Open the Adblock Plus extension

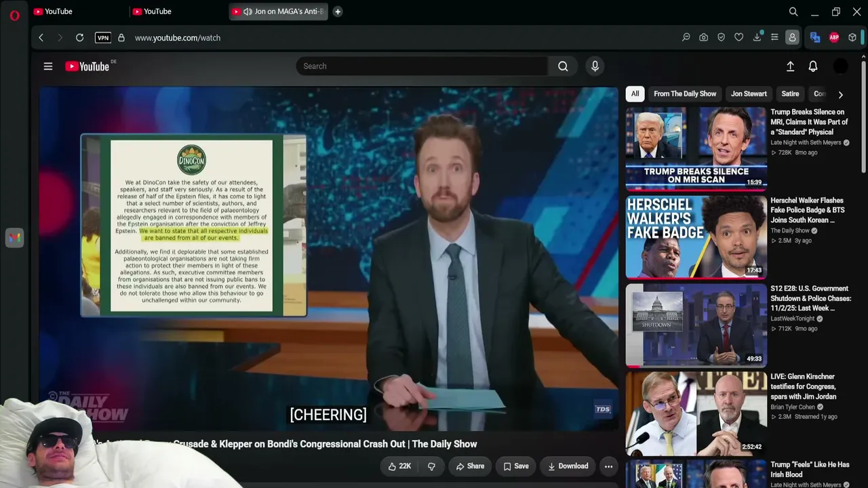(834, 37)
